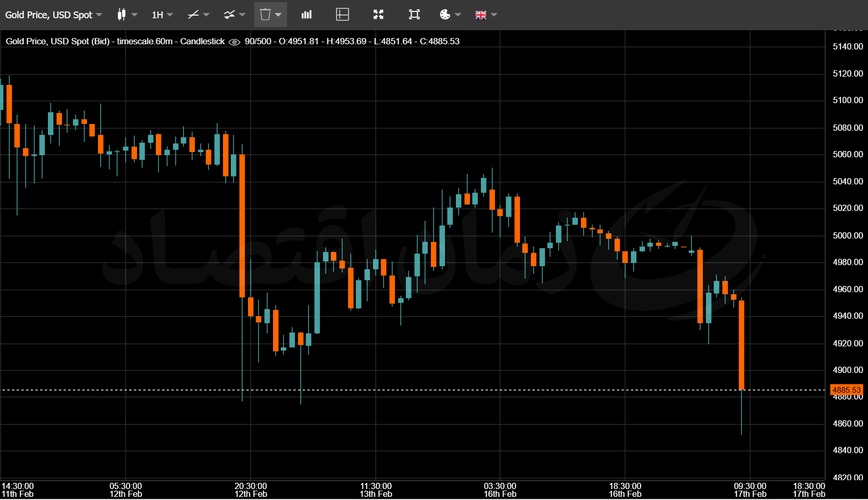The image size is (868, 500).
Task: Click the 4920.00 price axis label
Action: click(x=848, y=343)
